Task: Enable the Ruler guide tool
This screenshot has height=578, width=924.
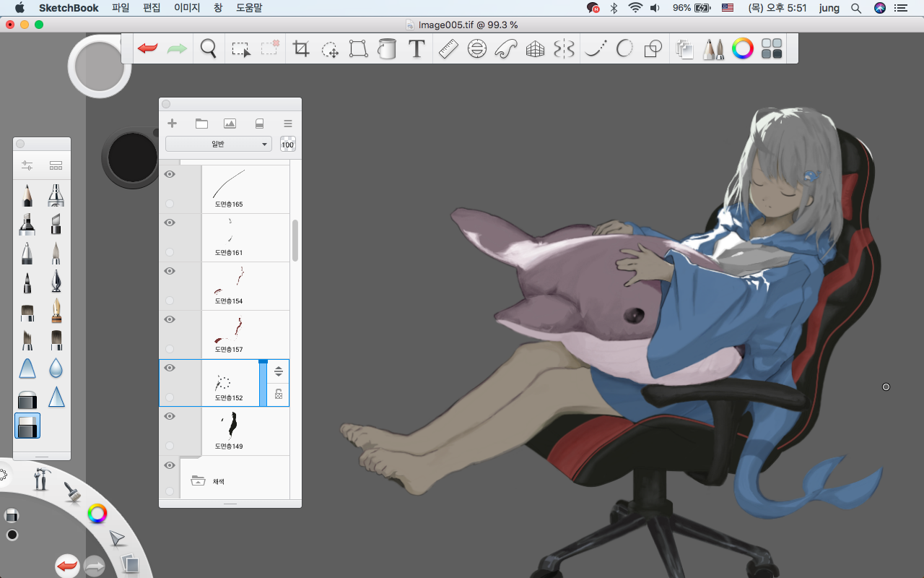Action: (448, 49)
